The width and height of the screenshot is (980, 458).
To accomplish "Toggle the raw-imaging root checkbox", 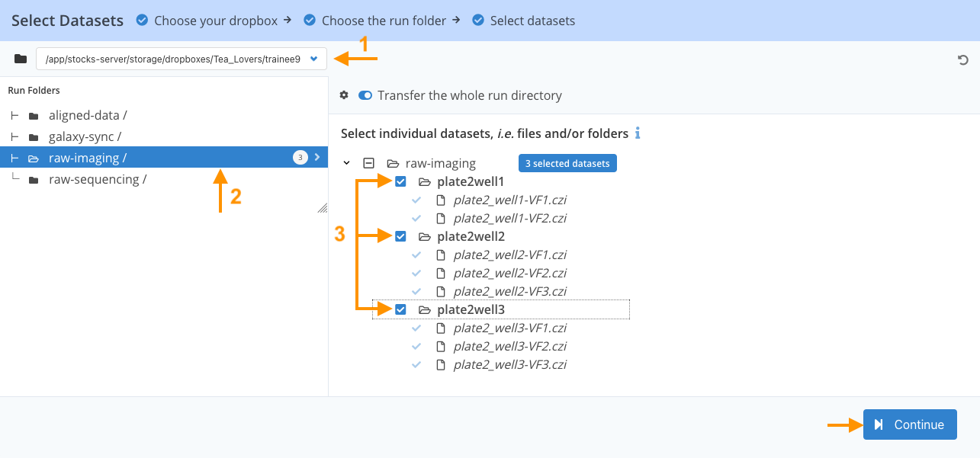I will tap(368, 163).
